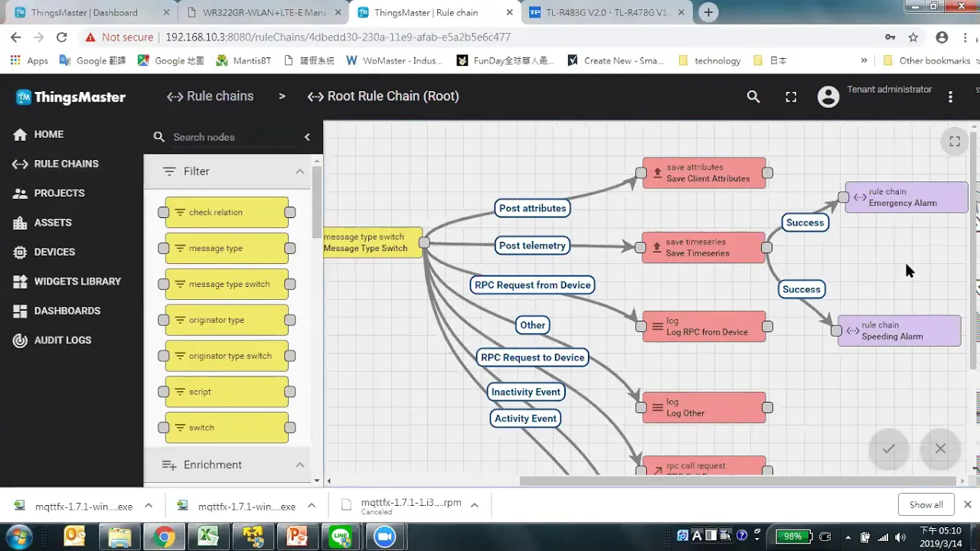
Task: Select Save Client Attributes node
Action: point(704,173)
